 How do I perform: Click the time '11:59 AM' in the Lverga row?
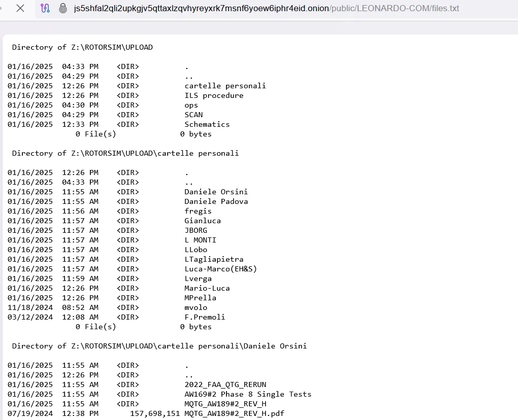coord(80,278)
